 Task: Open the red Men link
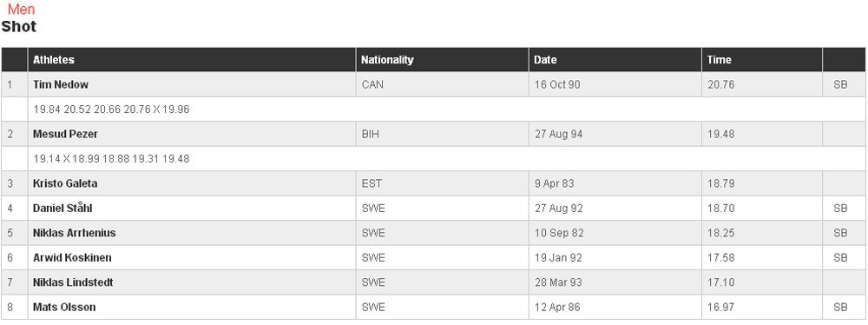pyautogui.click(x=21, y=10)
